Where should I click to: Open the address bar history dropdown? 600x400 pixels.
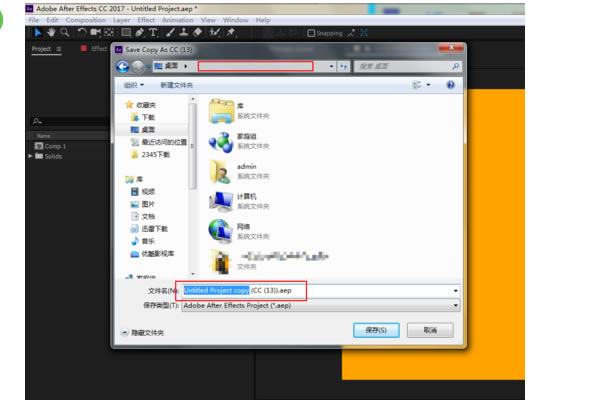(x=331, y=67)
